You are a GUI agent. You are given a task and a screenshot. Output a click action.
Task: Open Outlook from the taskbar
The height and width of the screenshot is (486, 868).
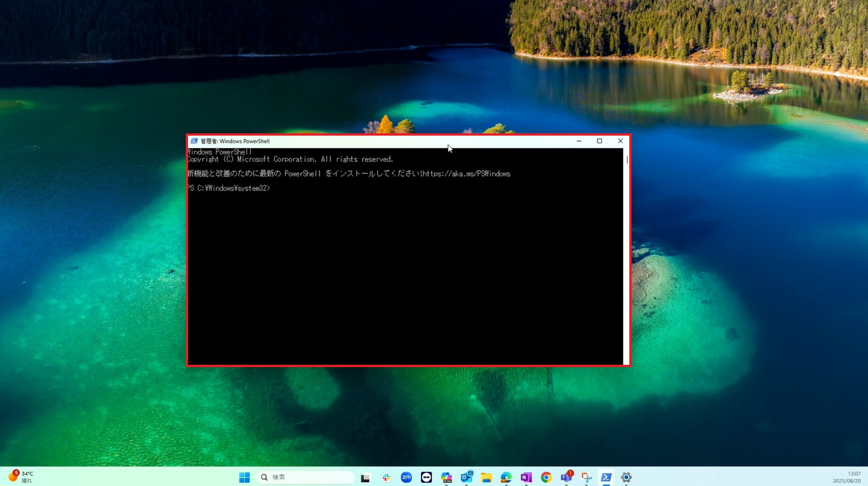[466, 477]
